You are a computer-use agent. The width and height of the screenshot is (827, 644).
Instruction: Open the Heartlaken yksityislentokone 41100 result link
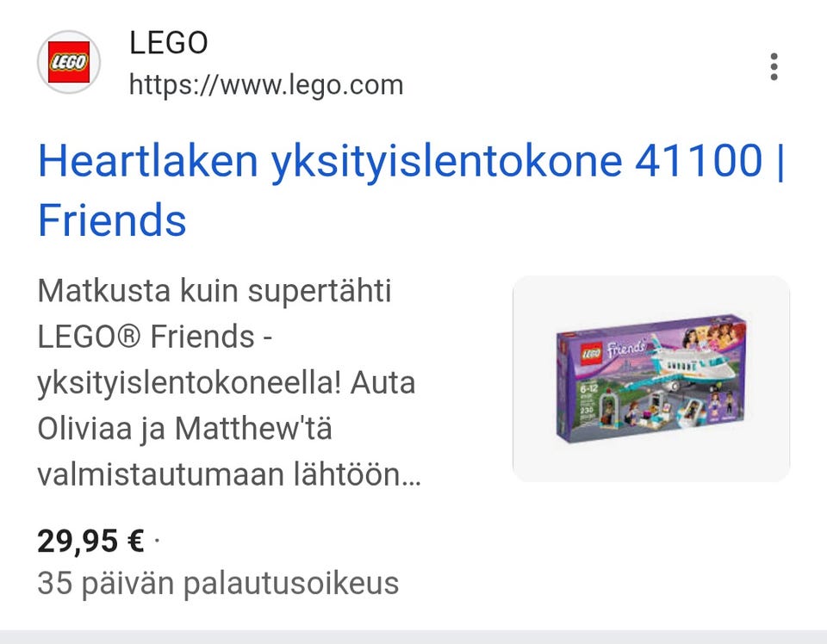tap(411, 189)
